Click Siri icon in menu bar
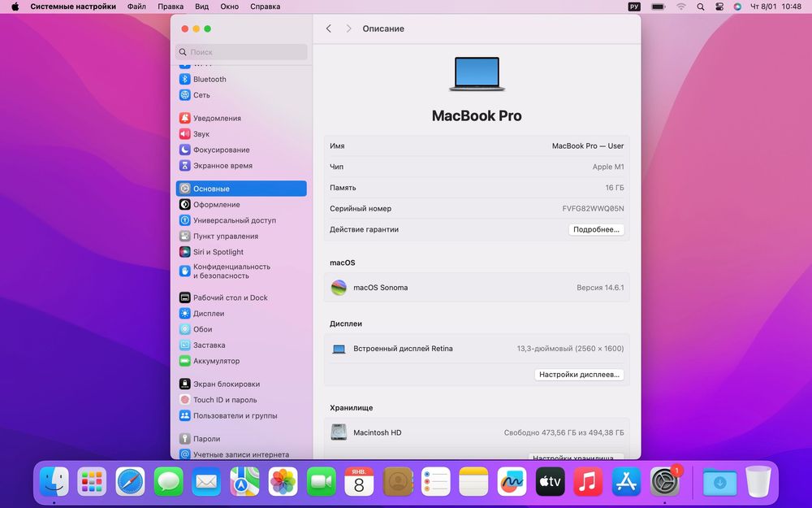 (737, 7)
